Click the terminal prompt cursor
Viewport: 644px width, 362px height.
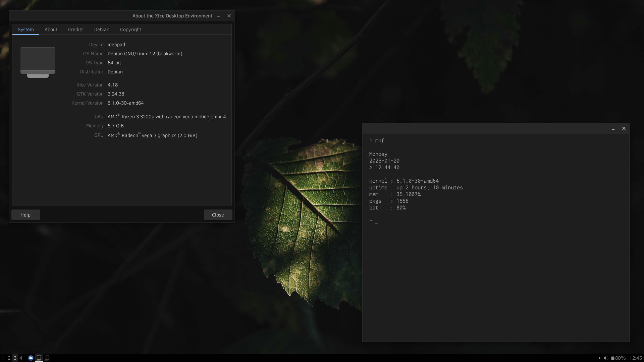[x=377, y=224]
